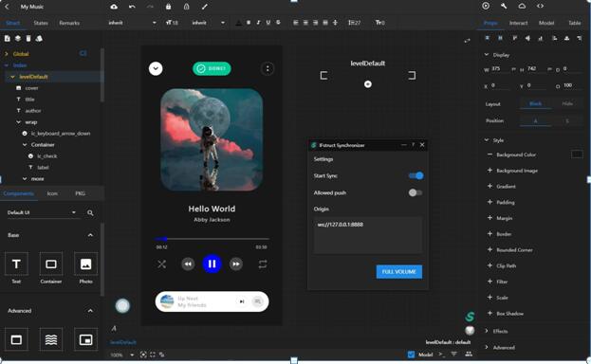Viewport: 591px width, 364px height.
Task: Collapse the levelDefault tree node
Action: pyautogui.click(x=12, y=77)
